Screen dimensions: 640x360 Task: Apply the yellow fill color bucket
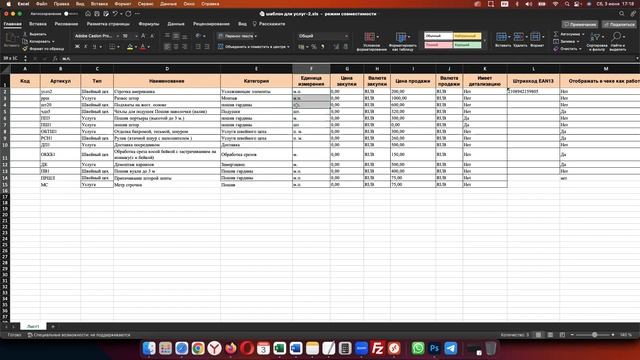(130, 47)
